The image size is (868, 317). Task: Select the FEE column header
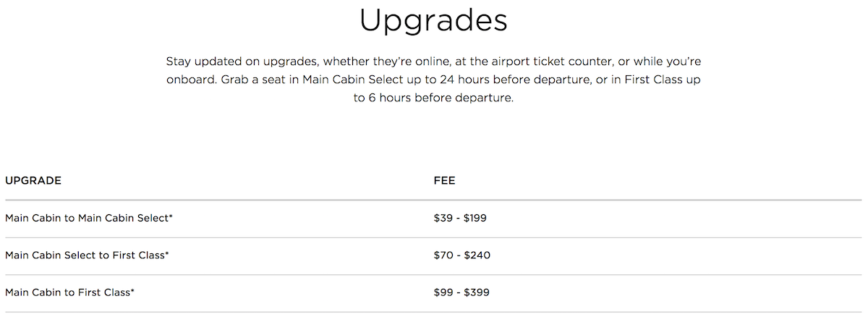444,180
